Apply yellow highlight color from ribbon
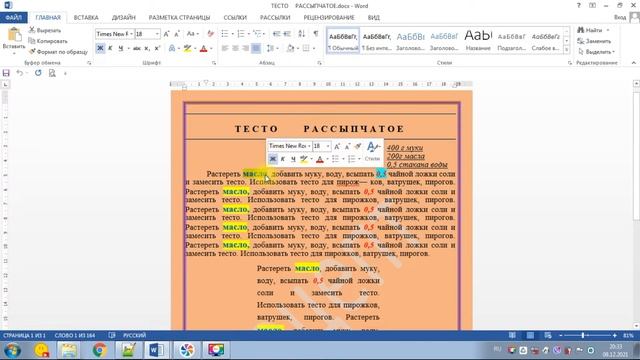This screenshot has height=360, width=640. pyautogui.click(x=187, y=49)
